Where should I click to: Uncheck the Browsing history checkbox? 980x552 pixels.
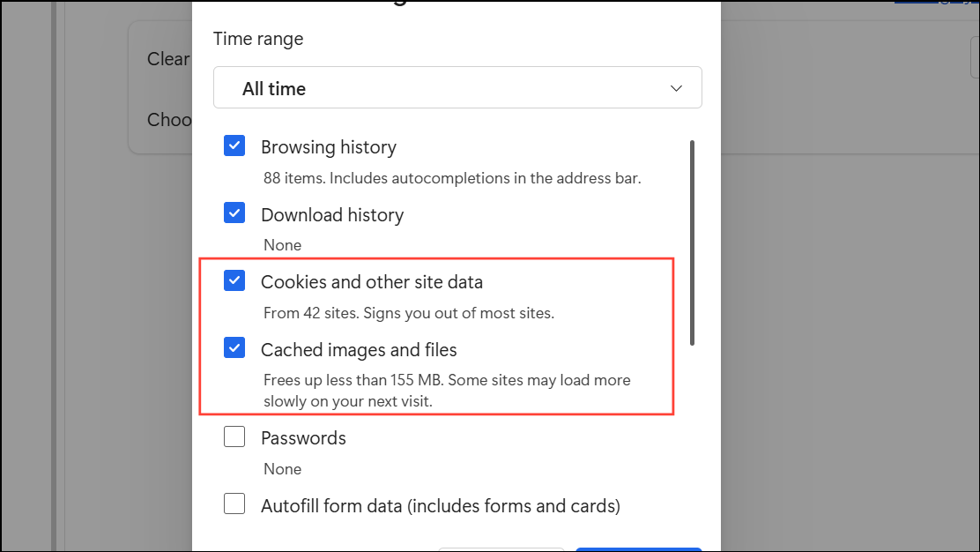pyautogui.click(x=234, y=146)
